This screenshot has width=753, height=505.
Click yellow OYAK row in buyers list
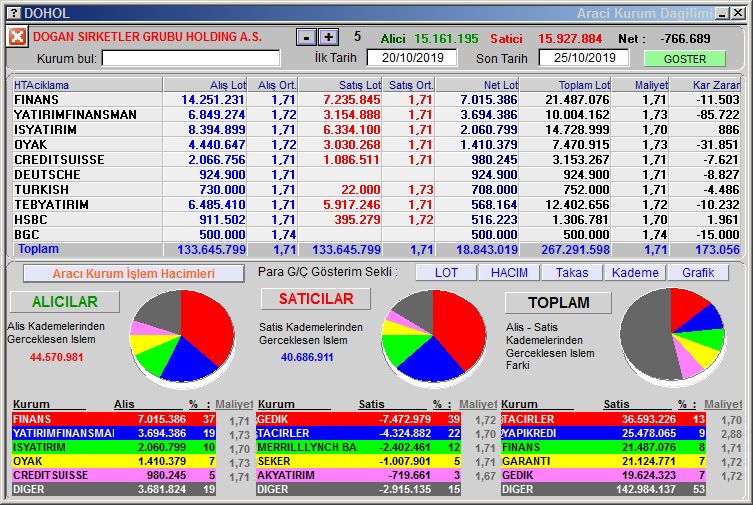tap(114, 461)
